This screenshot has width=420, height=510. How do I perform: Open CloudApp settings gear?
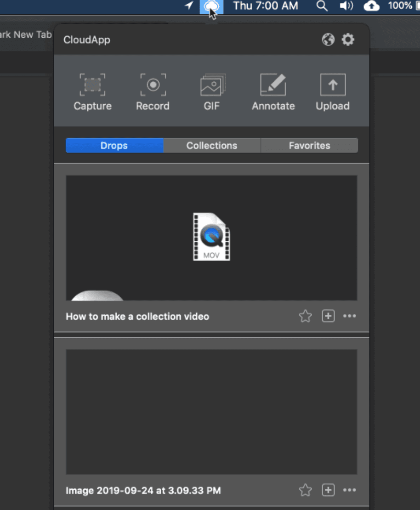coord(348,40)
